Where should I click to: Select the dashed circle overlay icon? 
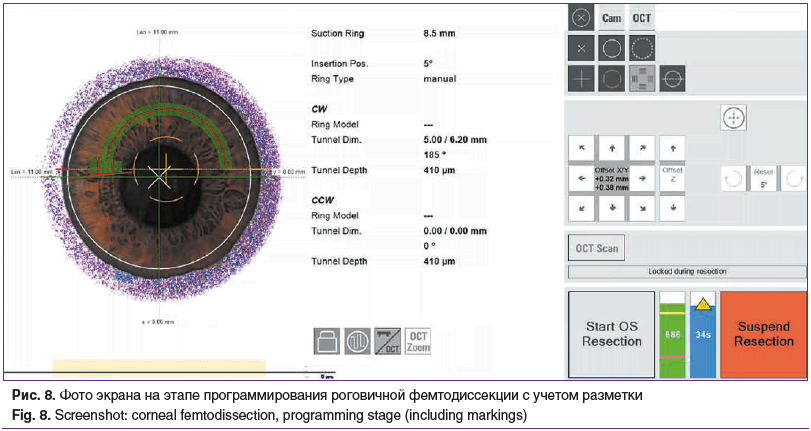(x=642, y=47)
